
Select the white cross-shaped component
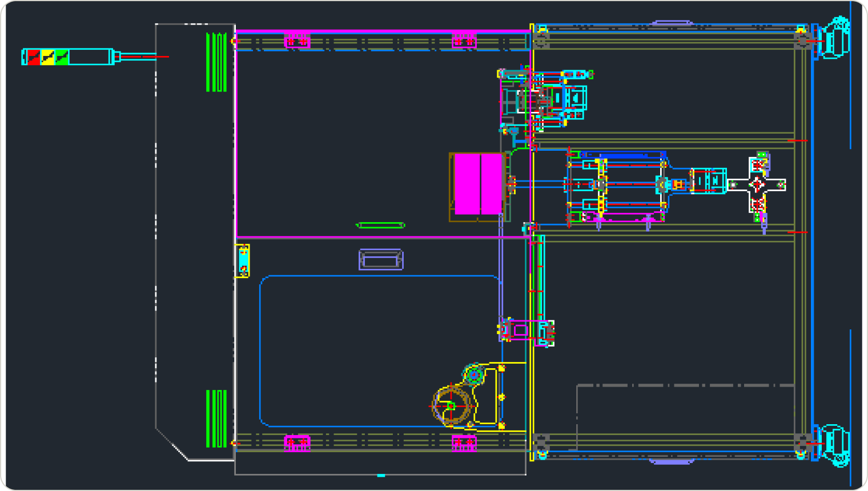pyautogui.click(x=757, y=184)
